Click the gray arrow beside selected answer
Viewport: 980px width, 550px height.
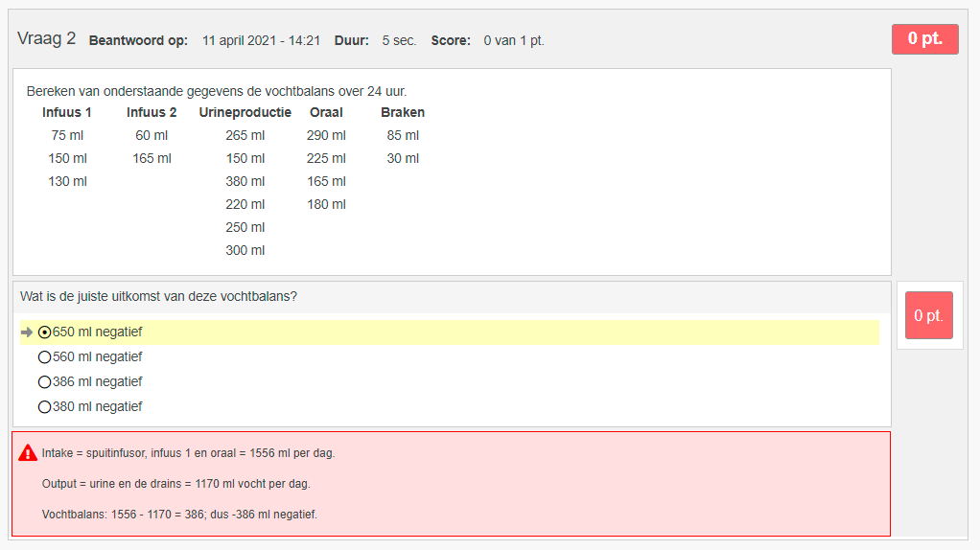(x=26, y=332)
